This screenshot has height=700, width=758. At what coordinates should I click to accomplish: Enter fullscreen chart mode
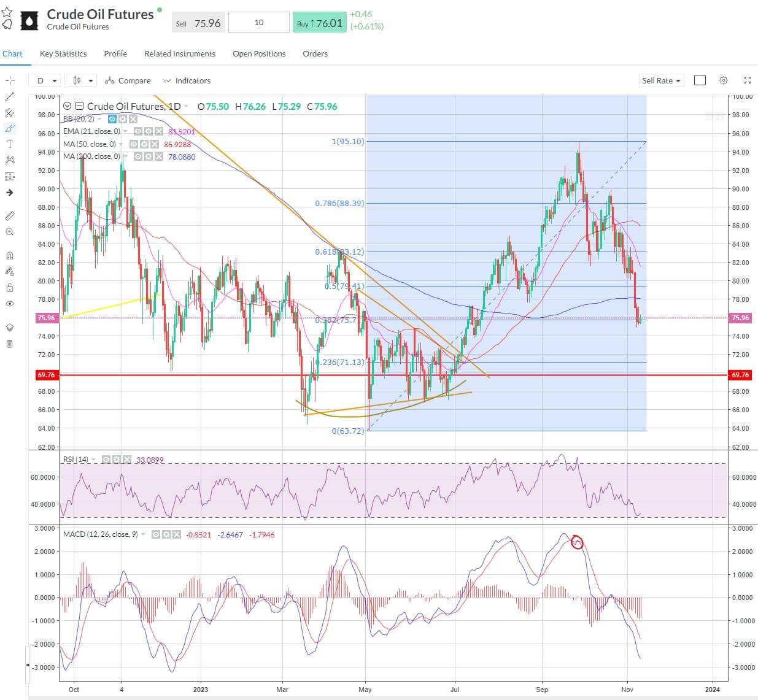point(747,80)
